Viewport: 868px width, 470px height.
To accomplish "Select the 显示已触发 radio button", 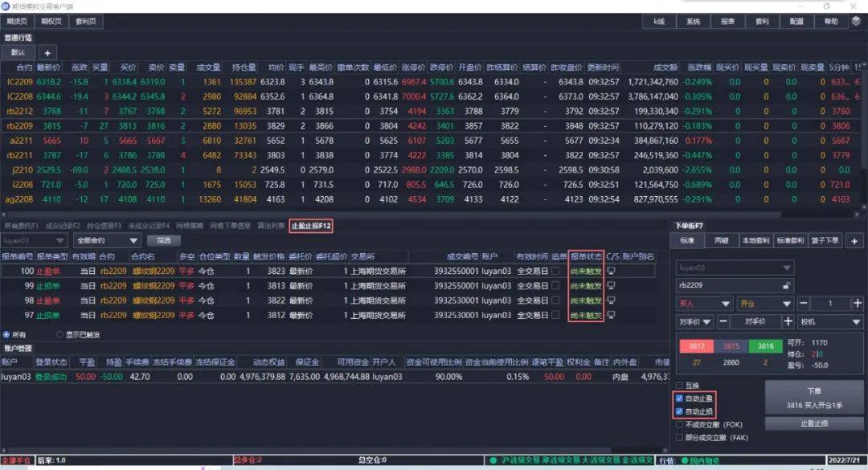I will click(x=60, y=334).
